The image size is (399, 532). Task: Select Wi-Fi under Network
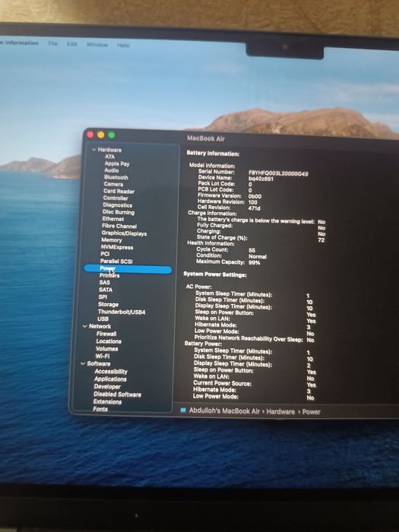[x=103, y=356]
